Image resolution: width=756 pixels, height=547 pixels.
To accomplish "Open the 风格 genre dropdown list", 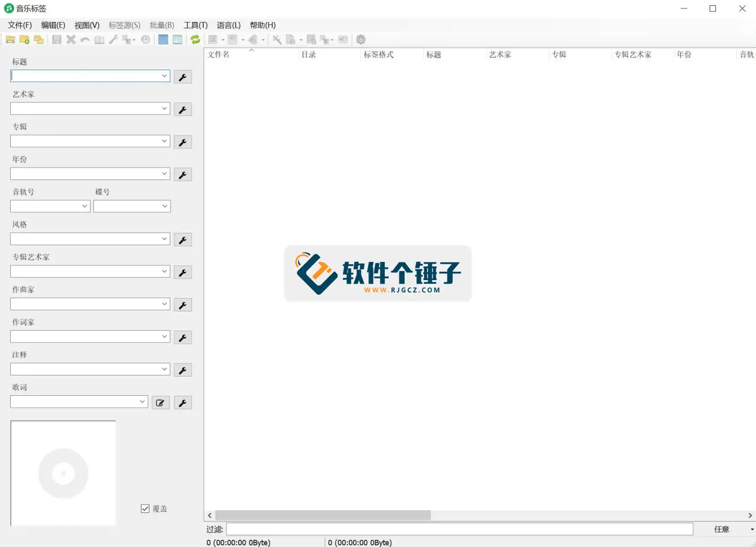I will click(164, 238).
